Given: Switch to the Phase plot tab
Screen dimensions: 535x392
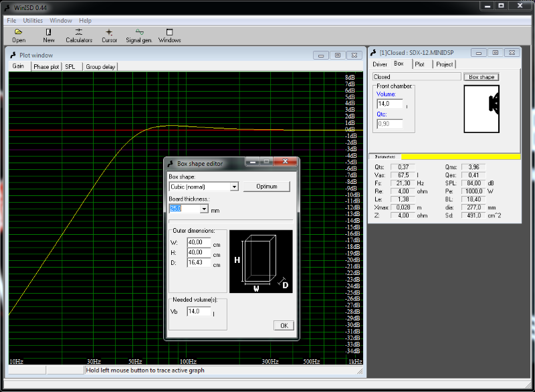Looking at the screenshot, I should (46, 67).
